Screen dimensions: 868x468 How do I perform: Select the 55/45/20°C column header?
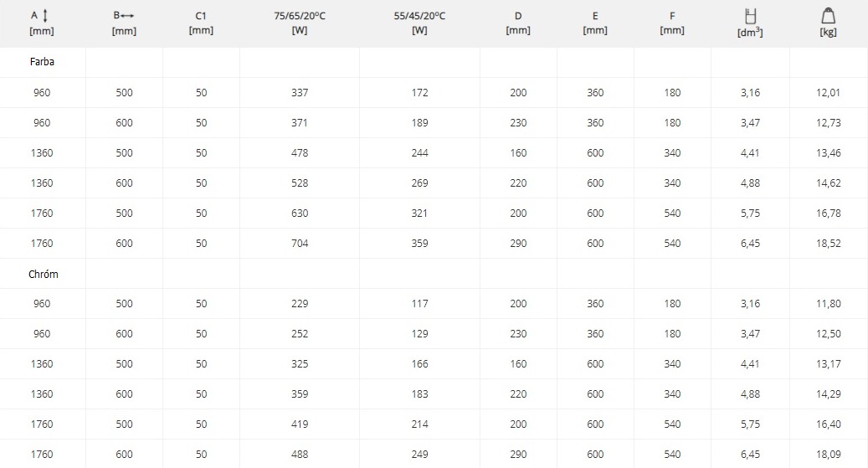click(419, 23)
